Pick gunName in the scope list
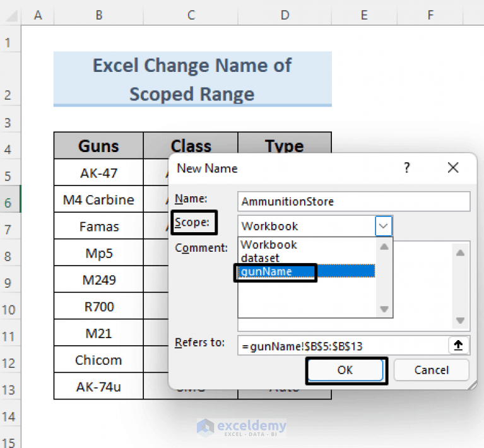The image size is (484, 448). 307,271
